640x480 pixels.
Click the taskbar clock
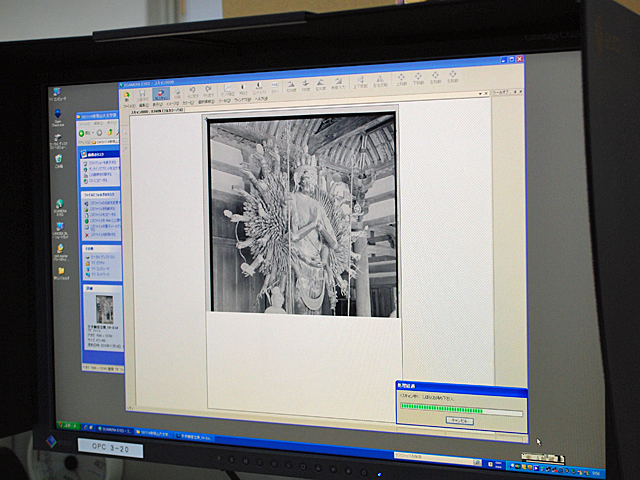pyautogui.click(x=596, y=474)
